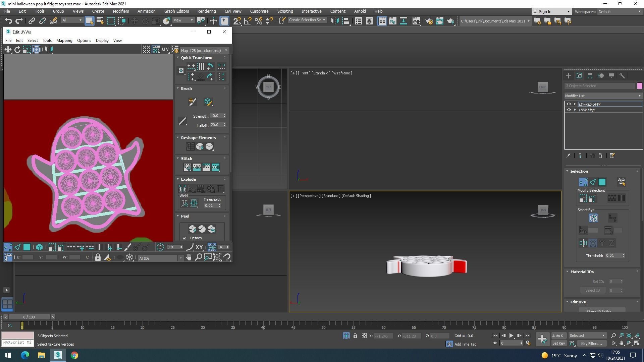Click the Undo arrow in main toolbar

pyautogui.click(x=8, y=21)
